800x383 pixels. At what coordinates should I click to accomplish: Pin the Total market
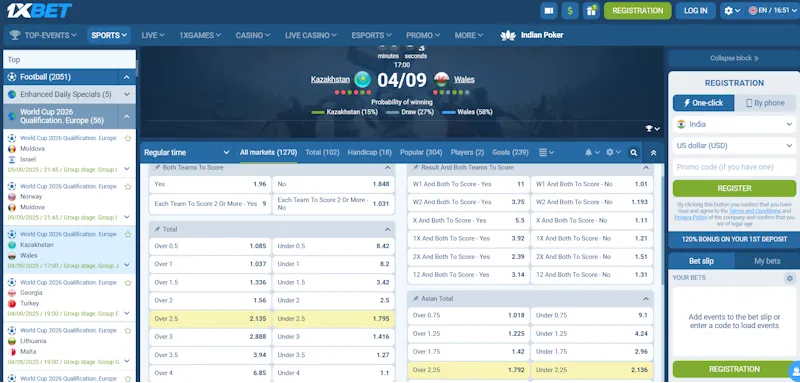[x=157, y=229]
